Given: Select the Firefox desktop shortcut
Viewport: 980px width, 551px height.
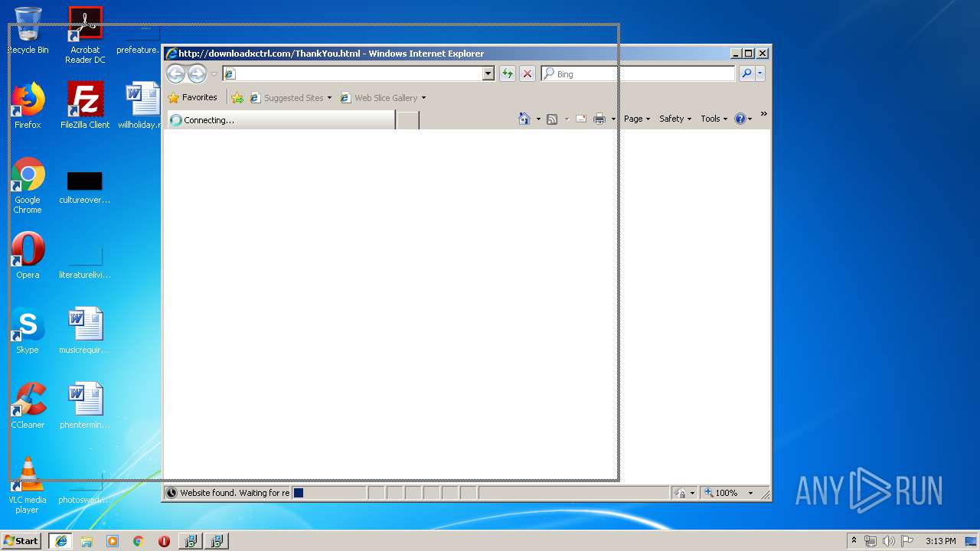Looking at the screenshot, I should coord(28,106).
